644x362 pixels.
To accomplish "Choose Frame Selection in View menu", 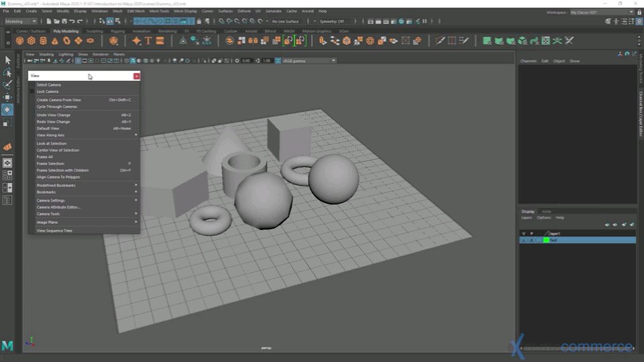I will pyautogui.click(x=85, y=164).
